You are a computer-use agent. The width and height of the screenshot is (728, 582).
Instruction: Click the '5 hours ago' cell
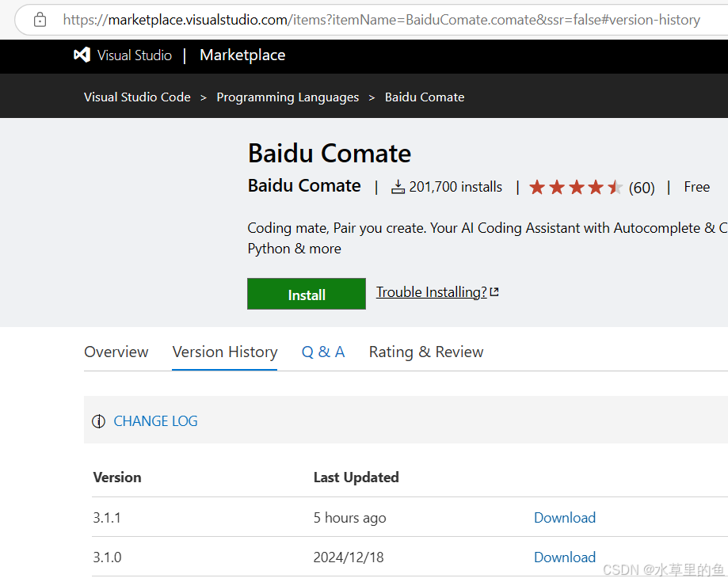pyautogui.click(x=349, y=518)
